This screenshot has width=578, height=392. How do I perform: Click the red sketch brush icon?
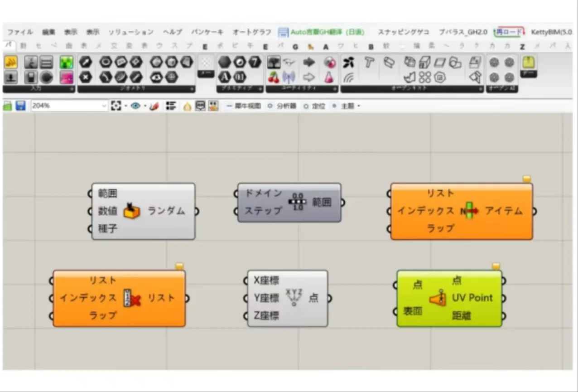click(x=154, y=106)
